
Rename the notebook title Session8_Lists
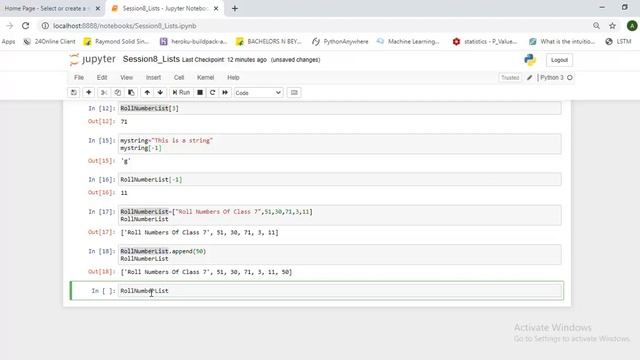[x=151, y=59]
